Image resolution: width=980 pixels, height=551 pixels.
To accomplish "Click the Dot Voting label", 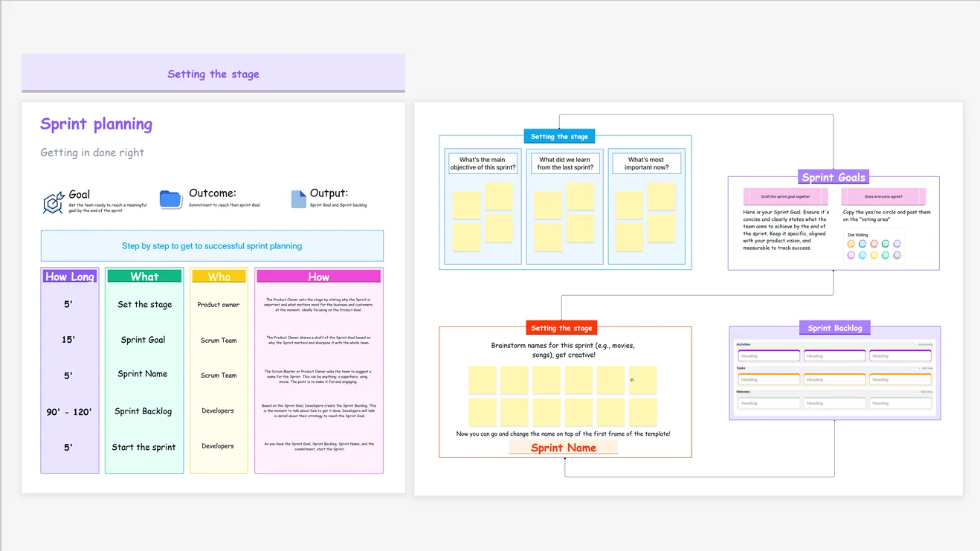I will (857, 235).
